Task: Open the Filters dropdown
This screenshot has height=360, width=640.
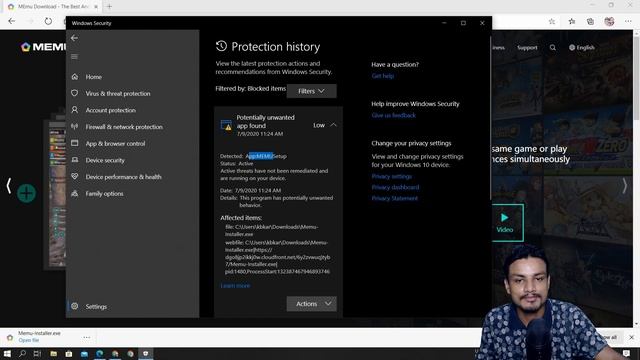Action: [311, 91]
